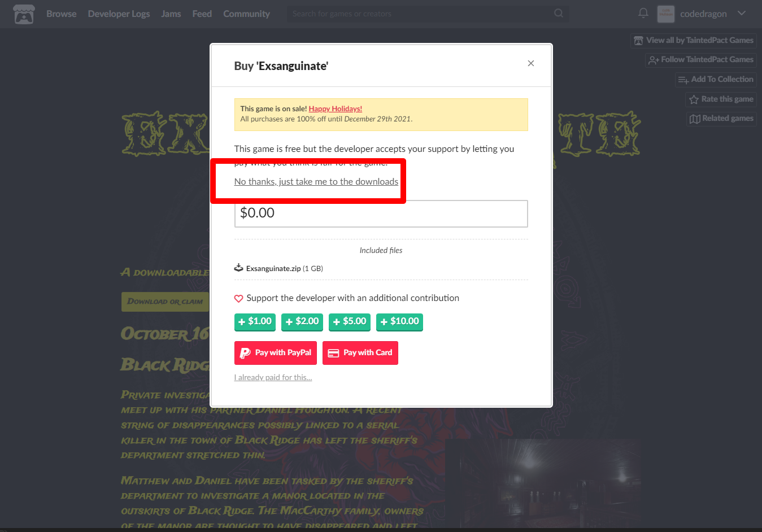Go to Developer Logs
762x532 pixels.
[119, 14]
